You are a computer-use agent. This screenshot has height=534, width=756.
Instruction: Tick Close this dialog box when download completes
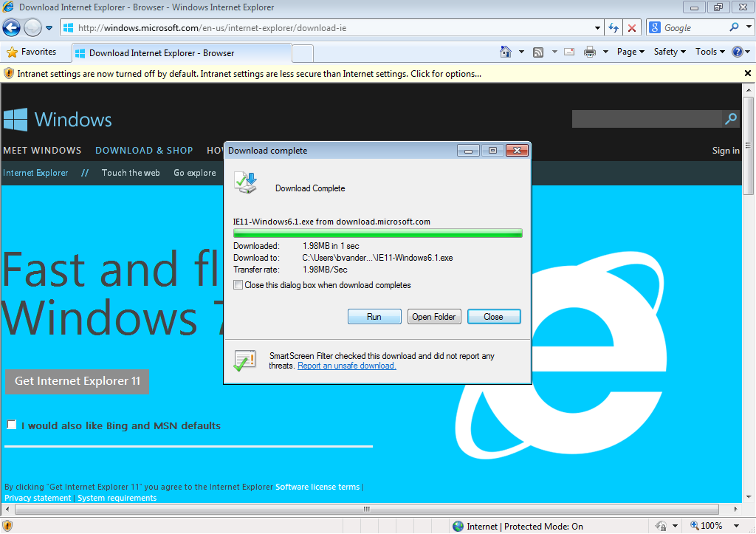pyautogui.click(x=238, y=285)
